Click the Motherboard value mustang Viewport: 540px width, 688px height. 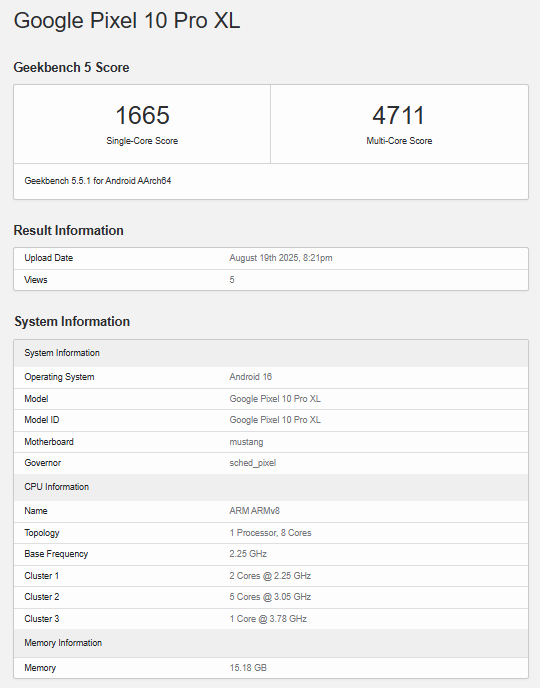pos(246,442)
